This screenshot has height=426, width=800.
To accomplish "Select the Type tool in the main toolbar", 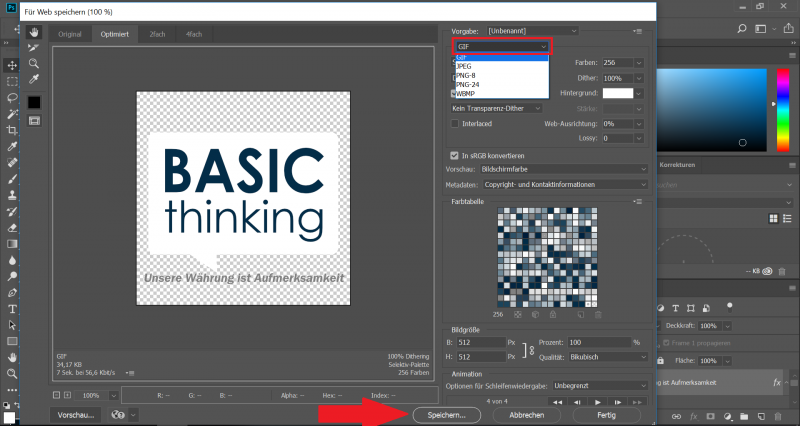I will click(12, 309).
